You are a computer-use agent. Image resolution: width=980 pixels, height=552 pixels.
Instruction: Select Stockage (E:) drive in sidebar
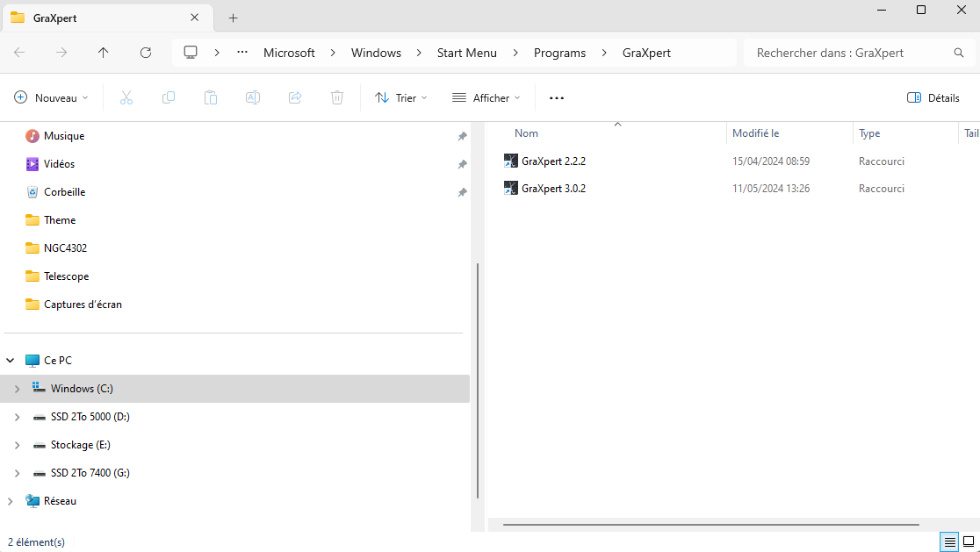pyautogui.click(x=81, y=445)
